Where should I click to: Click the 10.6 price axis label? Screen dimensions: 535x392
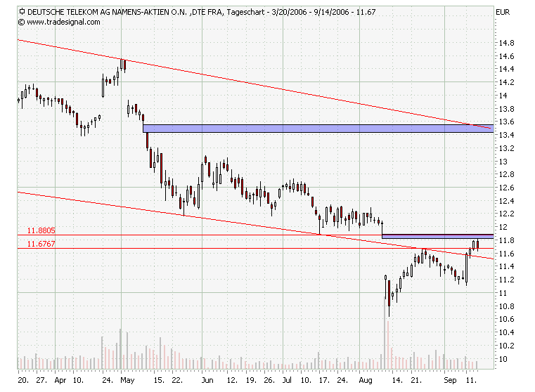506,319
